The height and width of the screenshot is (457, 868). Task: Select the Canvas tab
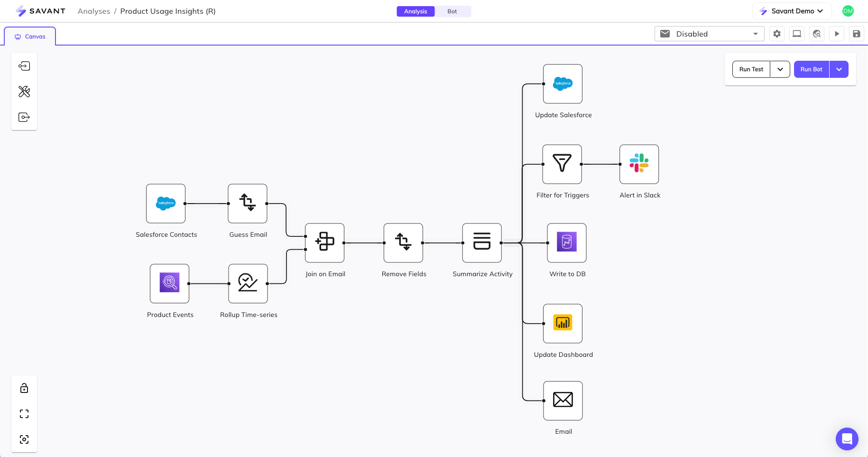(x=30, y=36)
